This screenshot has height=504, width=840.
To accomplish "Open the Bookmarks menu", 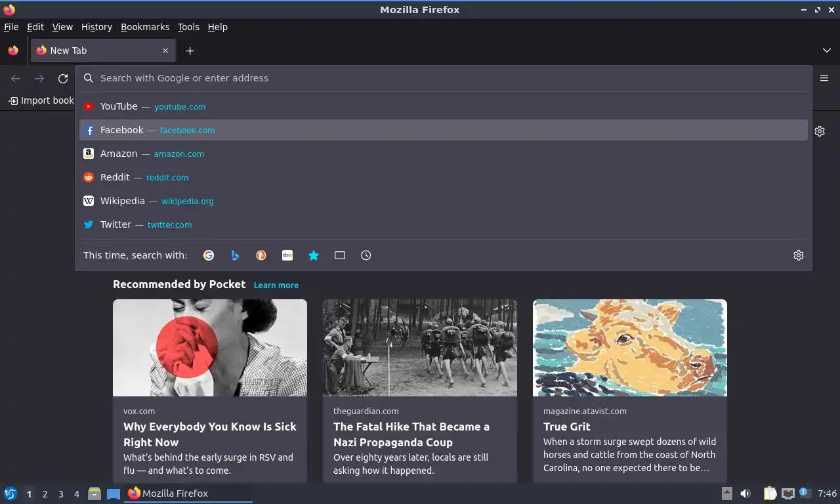I will pyautogui.click(x=145, y=27).
